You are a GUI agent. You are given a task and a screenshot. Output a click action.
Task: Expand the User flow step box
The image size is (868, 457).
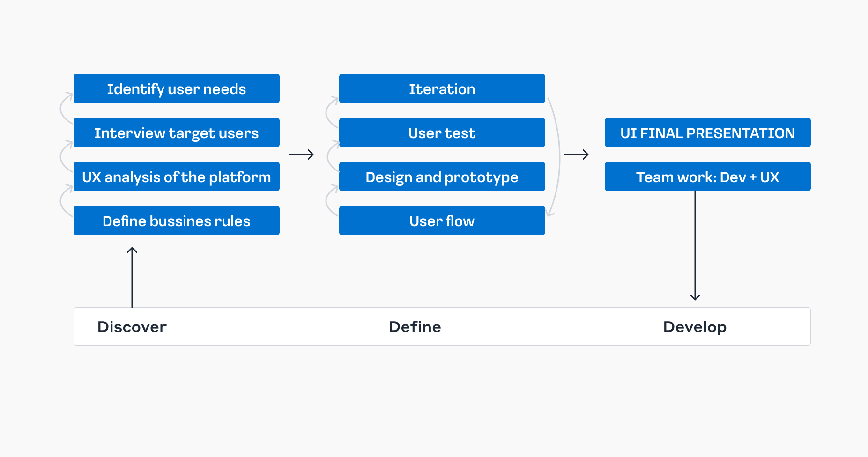442,221
